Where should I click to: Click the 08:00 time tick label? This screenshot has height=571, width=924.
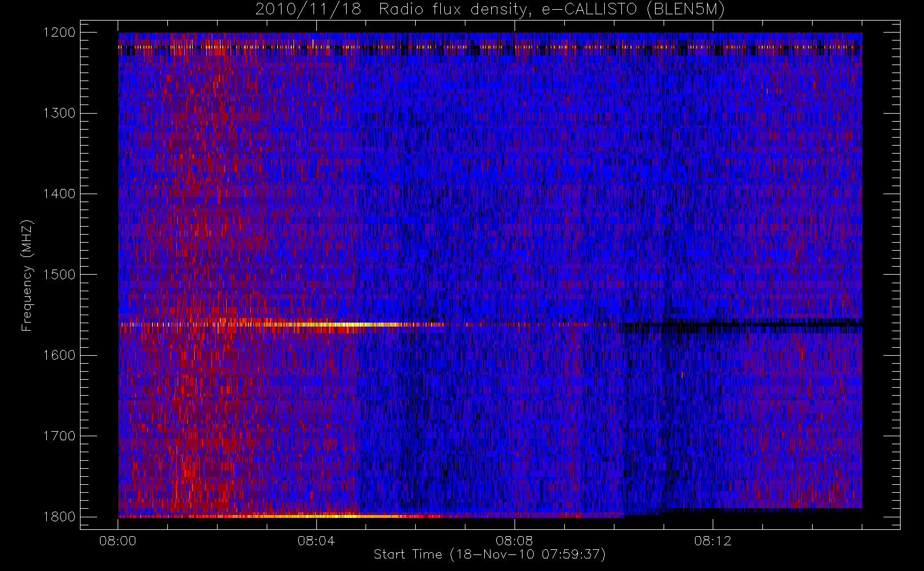click(118, 541)
